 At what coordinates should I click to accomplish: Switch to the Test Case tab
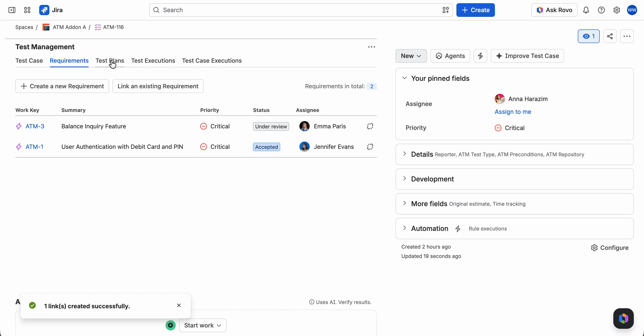click(x=29, y=61)
